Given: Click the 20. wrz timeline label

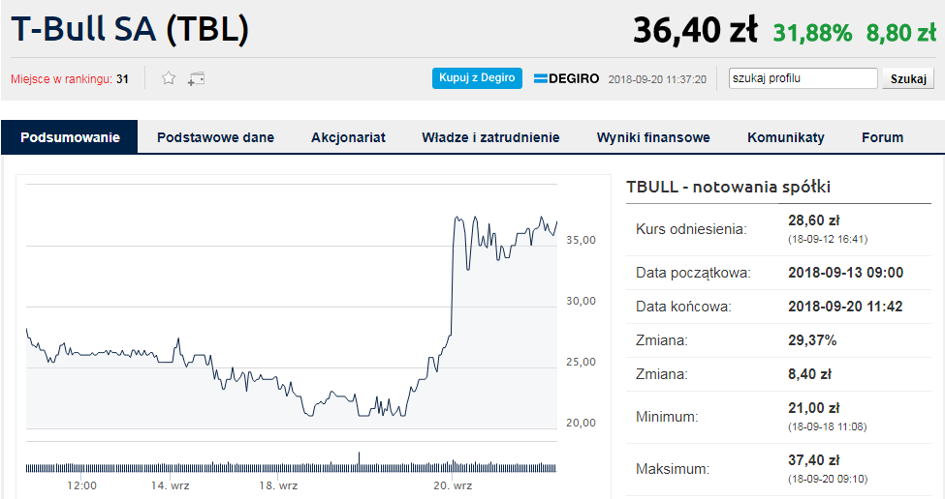Looking at the screenshot, I should (452, 486).
